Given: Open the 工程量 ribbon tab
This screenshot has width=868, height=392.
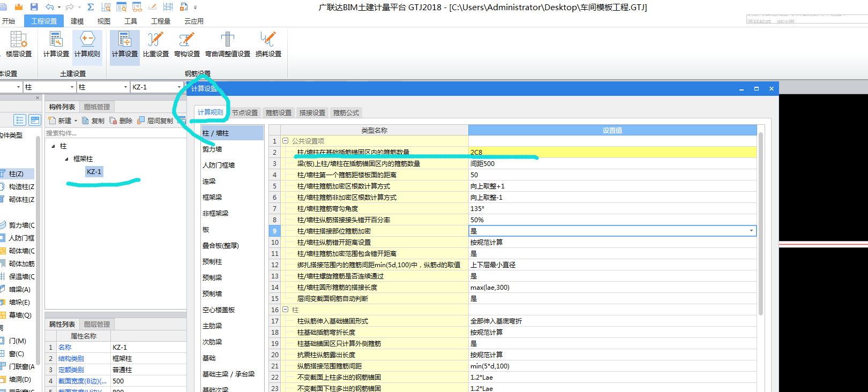Looking at the screenshot, I should tap(161, 21).
